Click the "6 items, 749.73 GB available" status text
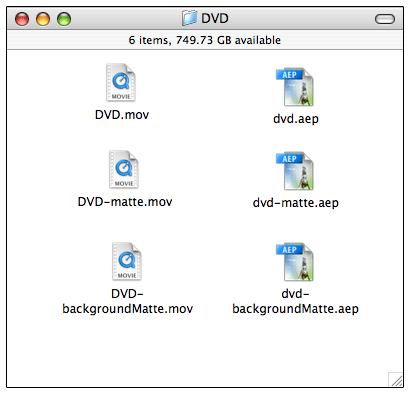Image resolution: width=411 pixels, height=394 pixels. pyautogui.click(x=205, y=40)
